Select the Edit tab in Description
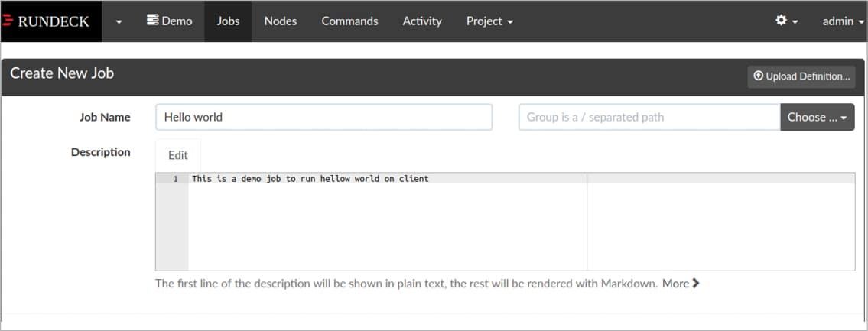Viewport: 868px width, 331px height. tap(178, 155)
